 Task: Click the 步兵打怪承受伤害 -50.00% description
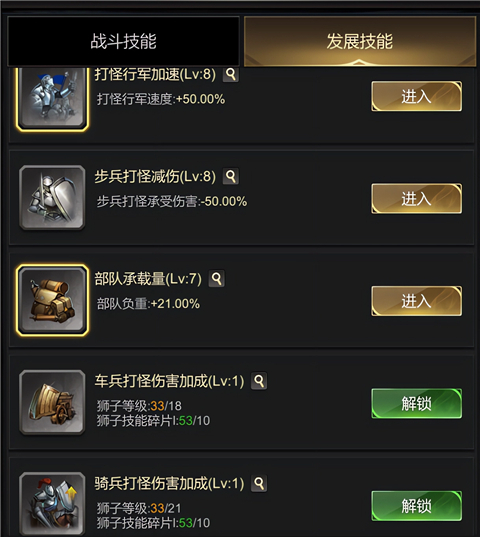click(172, 201)
